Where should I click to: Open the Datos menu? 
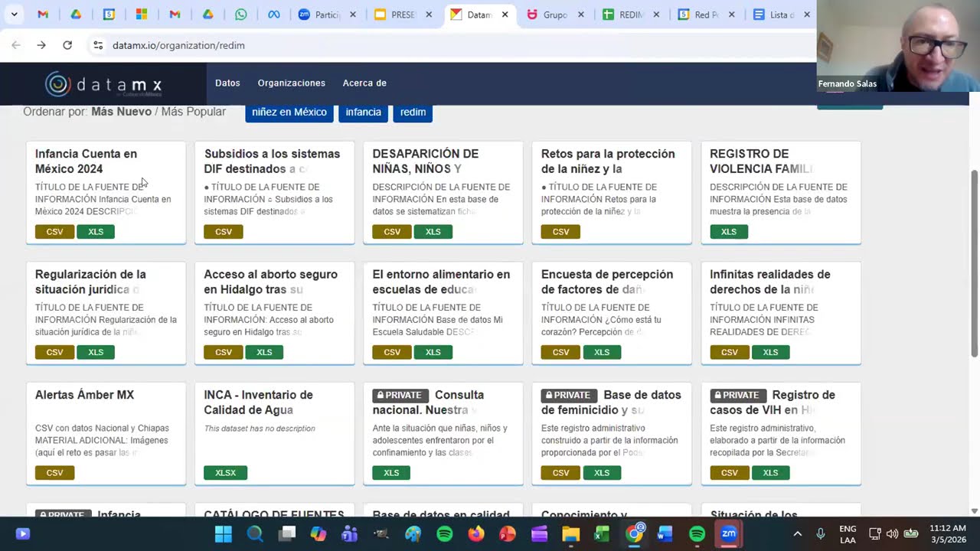227,83
